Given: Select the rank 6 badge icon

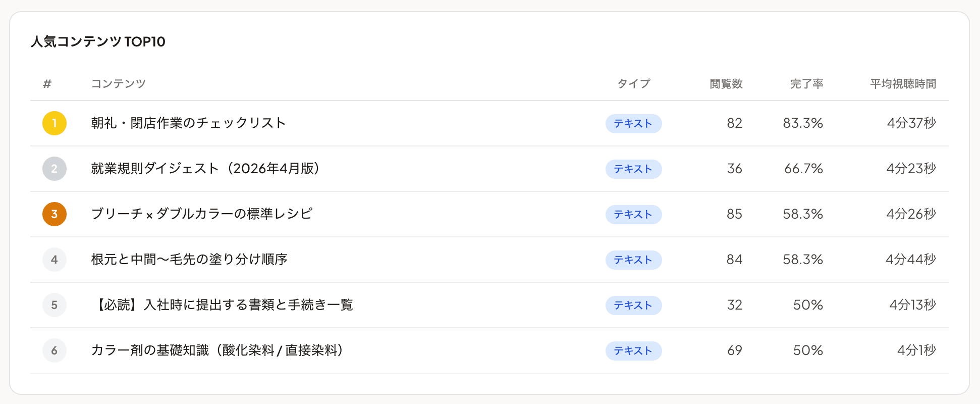Looking at the screenshot, I should 54,350.
